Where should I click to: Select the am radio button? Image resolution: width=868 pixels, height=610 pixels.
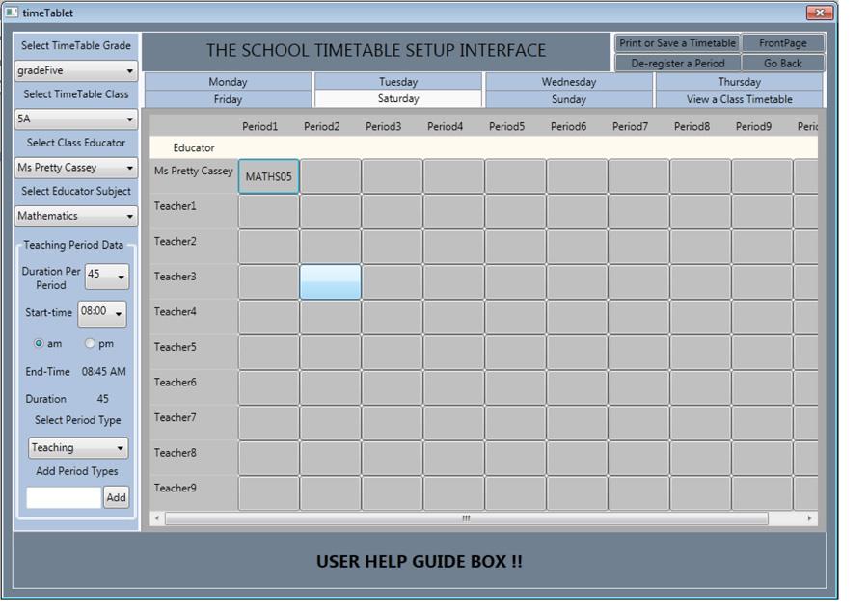point(40,344)
